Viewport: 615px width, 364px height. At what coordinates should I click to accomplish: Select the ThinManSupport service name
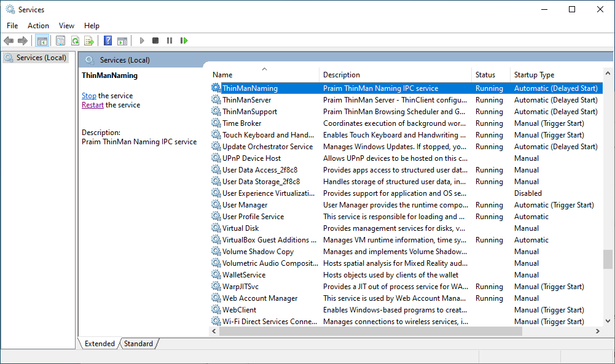[x=249, y=112]
